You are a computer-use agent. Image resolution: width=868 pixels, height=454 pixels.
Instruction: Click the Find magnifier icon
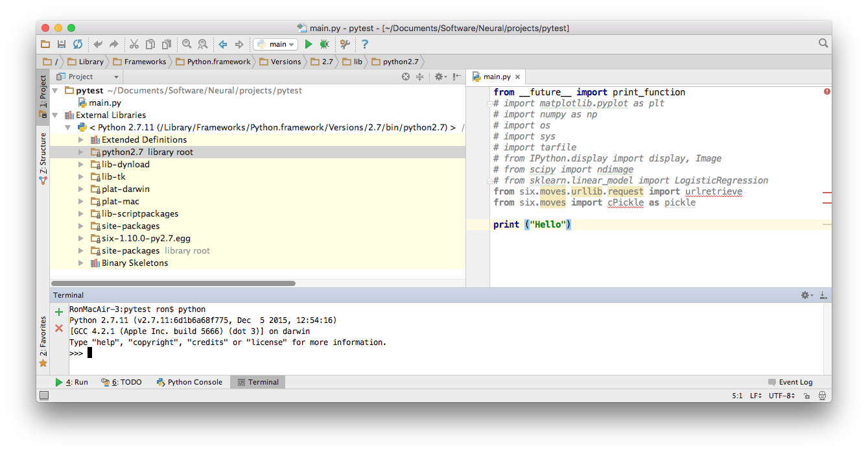coord(187,44)
